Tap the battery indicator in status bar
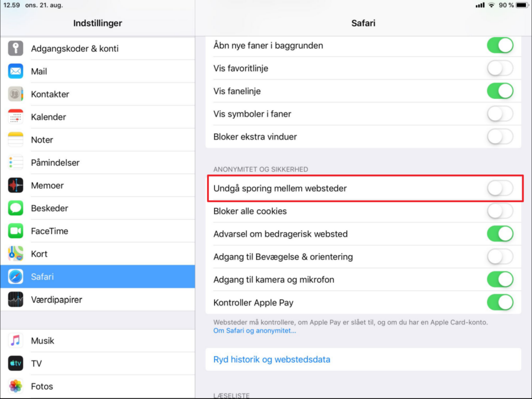This screenshot has width=532, height=399. (x=522, y=5)
